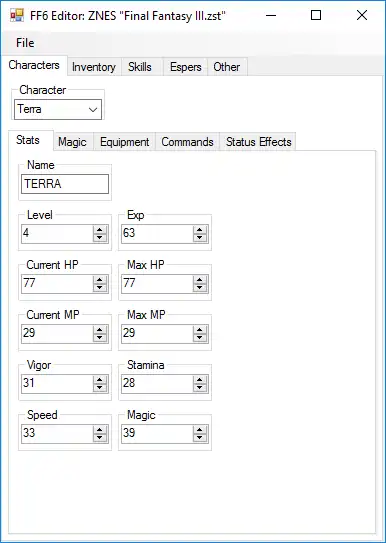This screenshot has width=386, height=543.
Task: Decrease Current HP with down arrow
Action: click(x=100, y=287)
